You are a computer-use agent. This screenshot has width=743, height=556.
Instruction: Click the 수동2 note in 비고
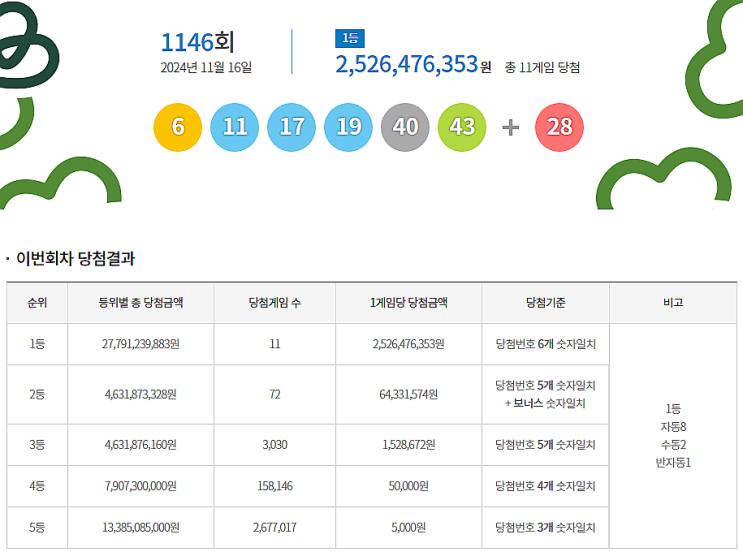(673, 445)
